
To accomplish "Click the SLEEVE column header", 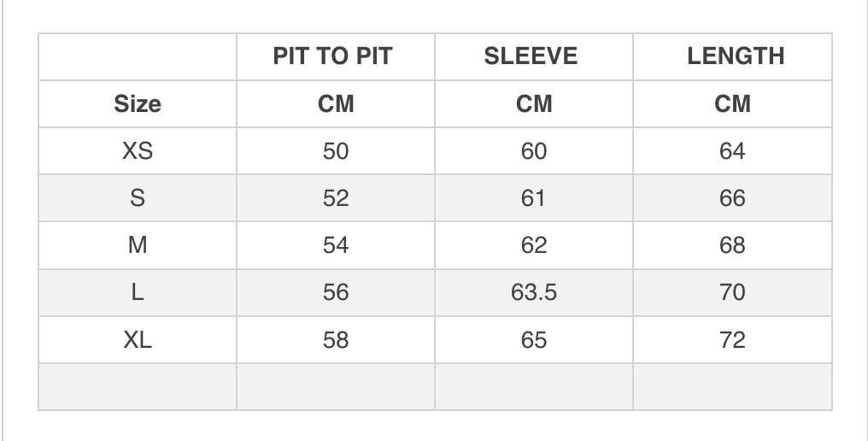I will click(531, 56).
